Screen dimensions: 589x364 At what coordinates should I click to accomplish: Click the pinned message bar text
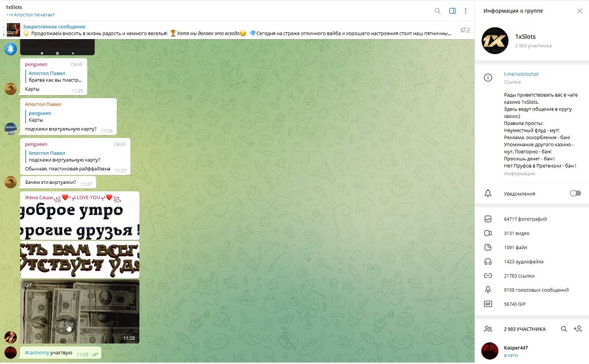[237, 30]
